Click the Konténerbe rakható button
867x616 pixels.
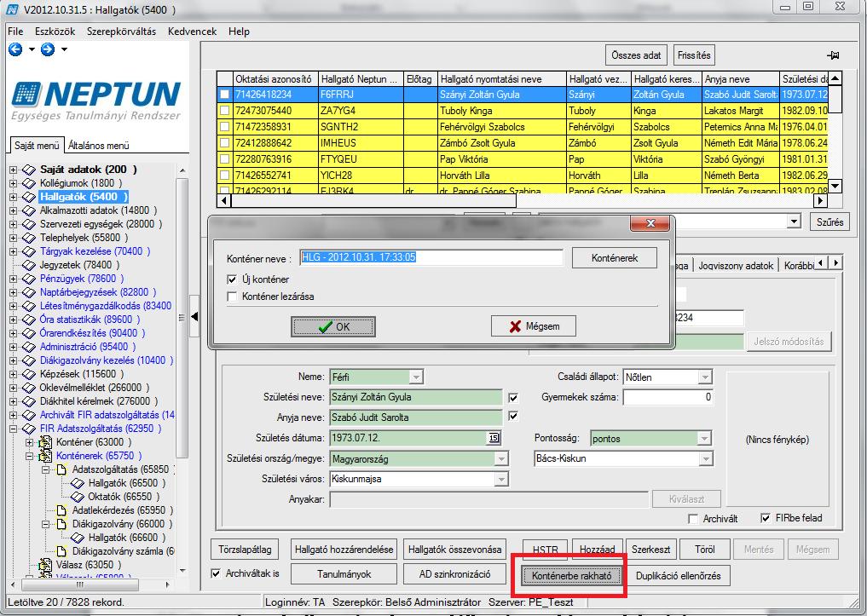[572, 576]
